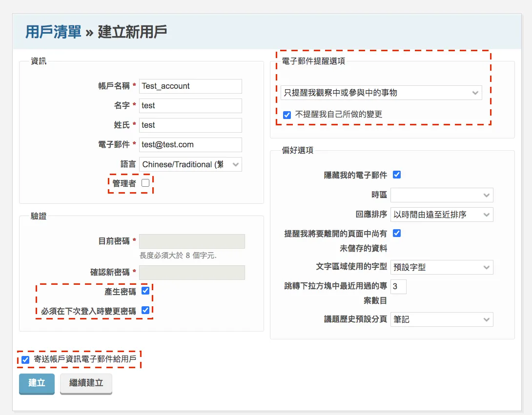This screenshot has height=415, width=532.
Task: Uncheck the 產生密碼 checkbox
Action: pyautogui.click(x=145, y=291)
